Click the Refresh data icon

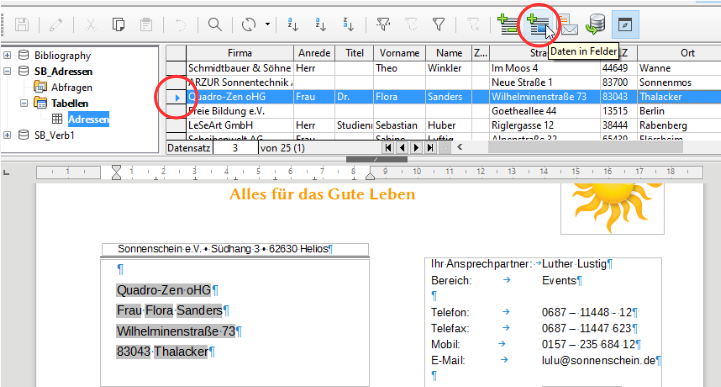click(x=249, y=24)
